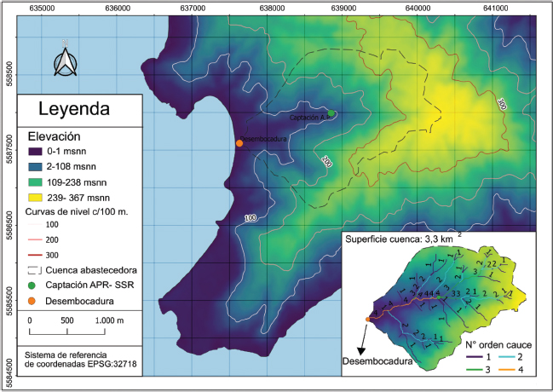Click the order 4 stream orange legend line
Image resolution: width=553 pixels, height=392 pixels.
506,370
